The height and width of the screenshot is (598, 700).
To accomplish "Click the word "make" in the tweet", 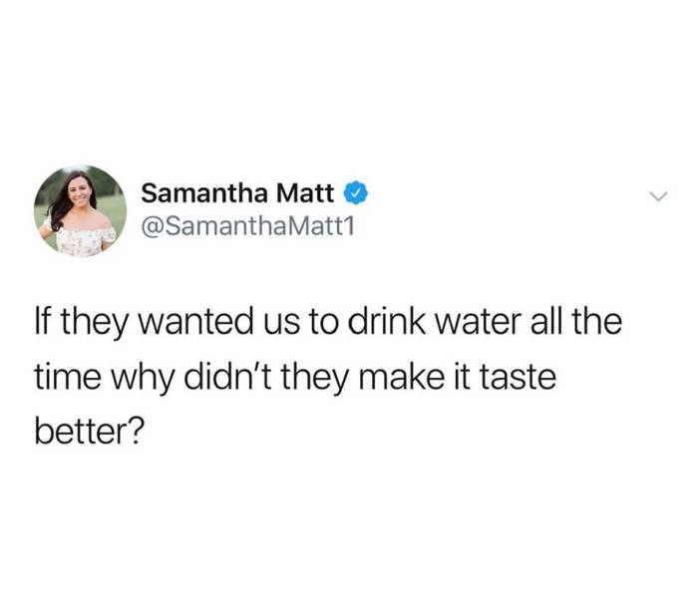I will (x=405, y=376).
